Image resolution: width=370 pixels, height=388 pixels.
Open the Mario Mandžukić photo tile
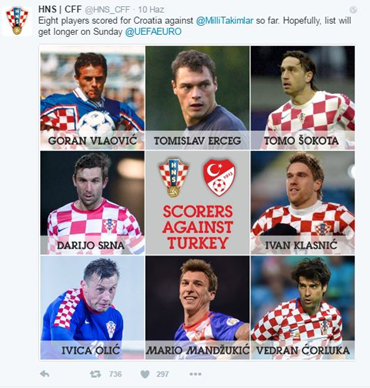(197, 307)
